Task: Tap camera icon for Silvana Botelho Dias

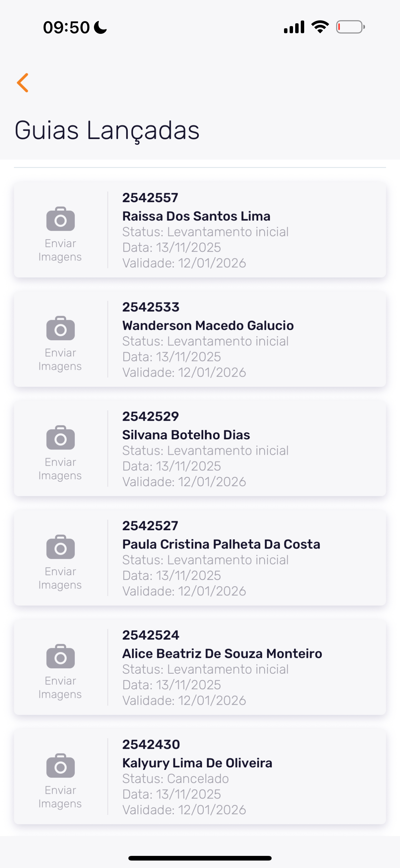Action: (x=60, y=438)
